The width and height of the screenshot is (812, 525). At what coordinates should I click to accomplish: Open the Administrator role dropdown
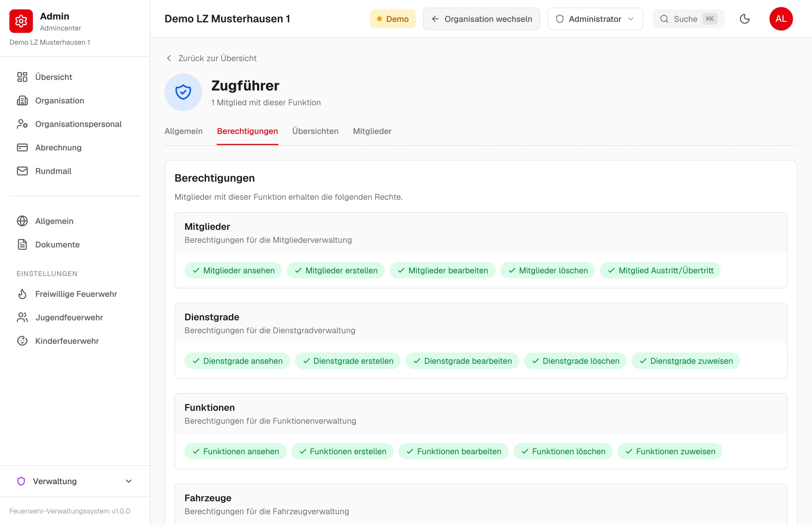595,19
